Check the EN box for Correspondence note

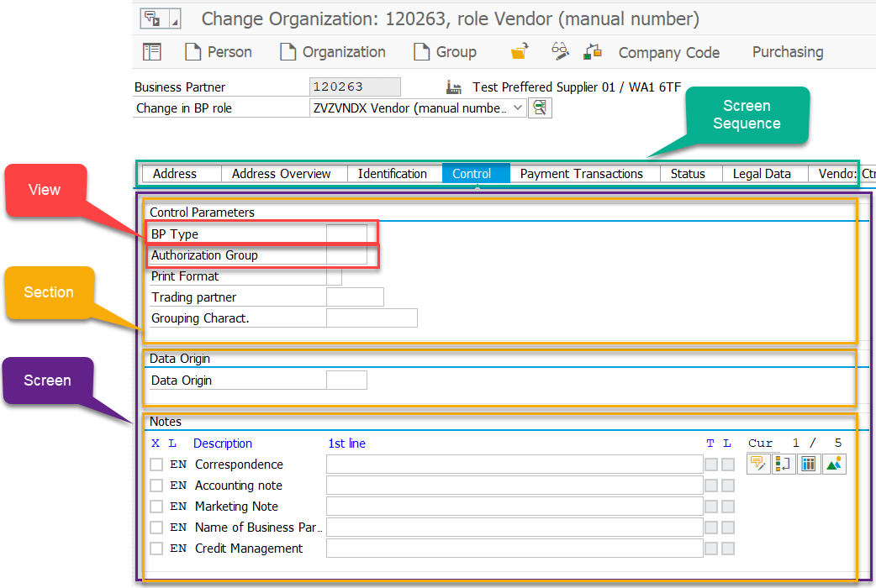click(156, 465)
